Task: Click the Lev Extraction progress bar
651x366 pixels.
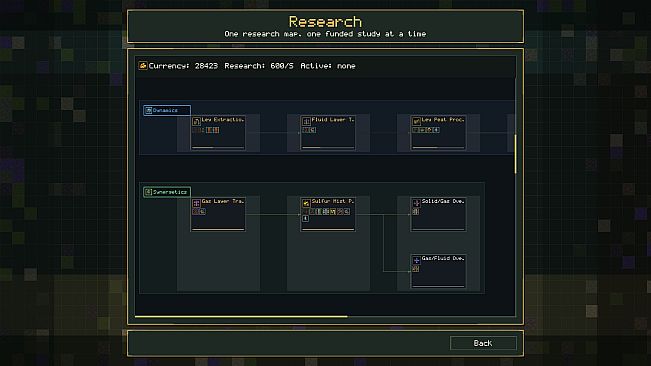Action: pos(218,147)
